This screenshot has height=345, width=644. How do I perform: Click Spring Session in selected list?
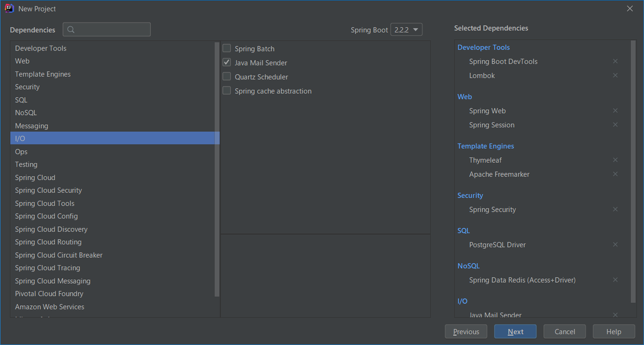click(x=492, y=125)
